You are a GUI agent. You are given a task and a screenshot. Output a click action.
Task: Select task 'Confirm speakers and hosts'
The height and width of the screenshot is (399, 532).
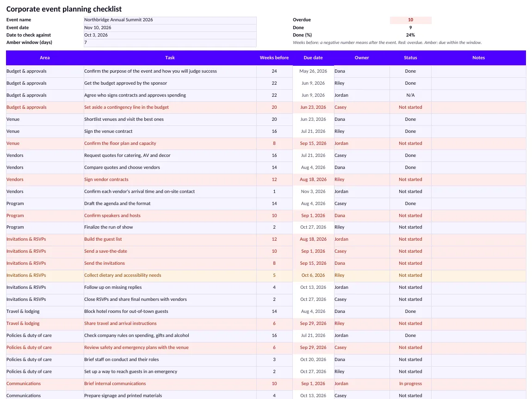click(170, 216)
